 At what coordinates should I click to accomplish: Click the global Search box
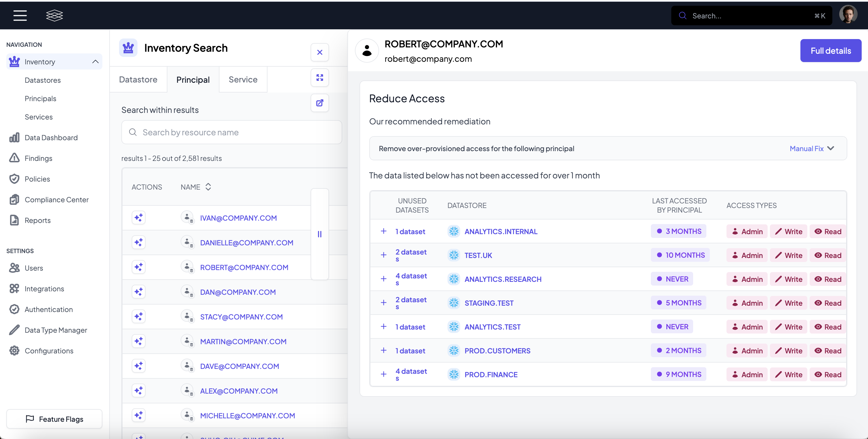[752, 16]
